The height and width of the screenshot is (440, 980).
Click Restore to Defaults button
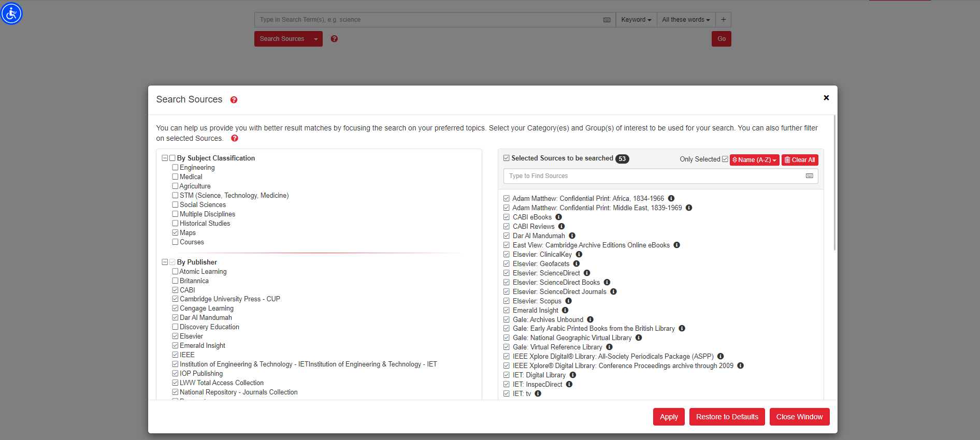(x=727, y=417)
